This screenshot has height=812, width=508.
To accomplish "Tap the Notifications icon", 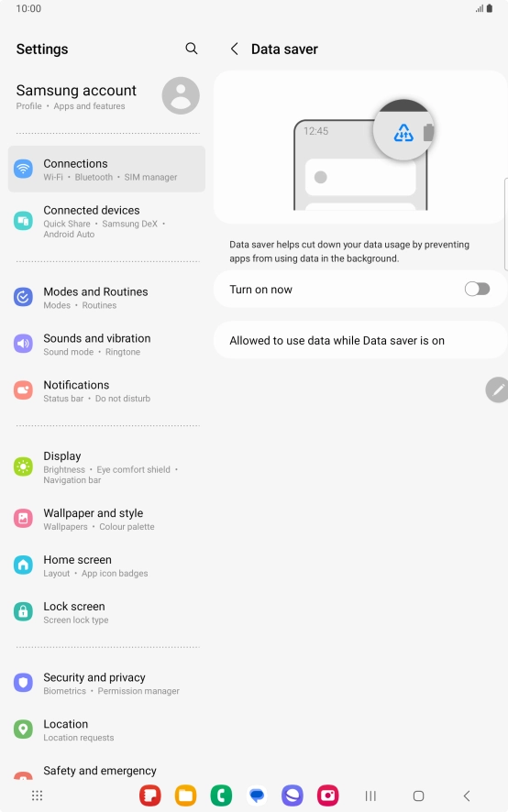I will pyautogui.click(x=23, y=390).
